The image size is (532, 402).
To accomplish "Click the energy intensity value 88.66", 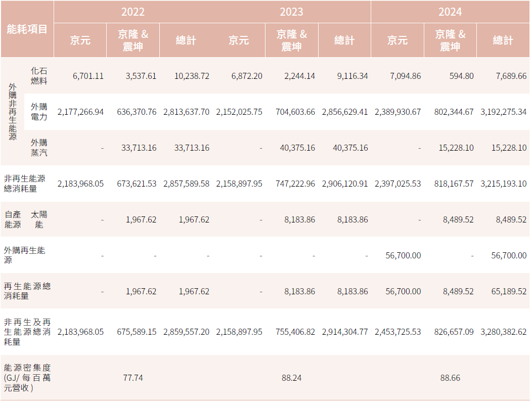I will point(450,378).
